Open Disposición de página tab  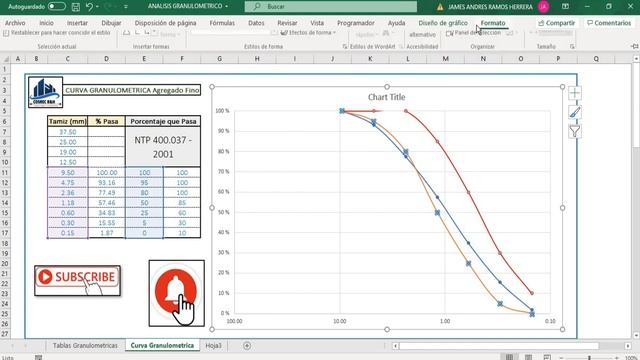click(x=165, y=23)
